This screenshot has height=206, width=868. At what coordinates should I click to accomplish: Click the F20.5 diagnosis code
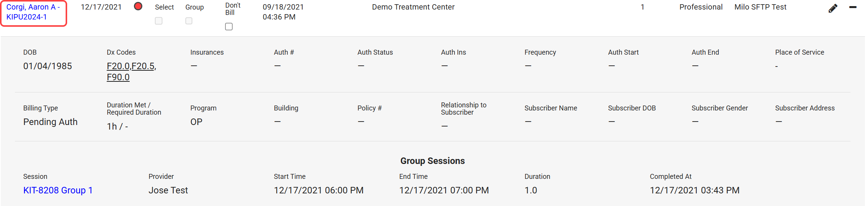point(143,66)
